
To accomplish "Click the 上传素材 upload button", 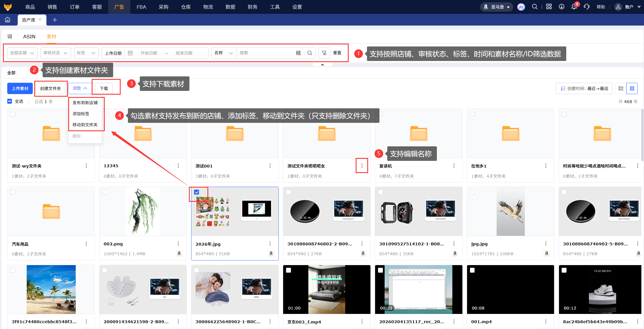I will (x=20, y=88).
